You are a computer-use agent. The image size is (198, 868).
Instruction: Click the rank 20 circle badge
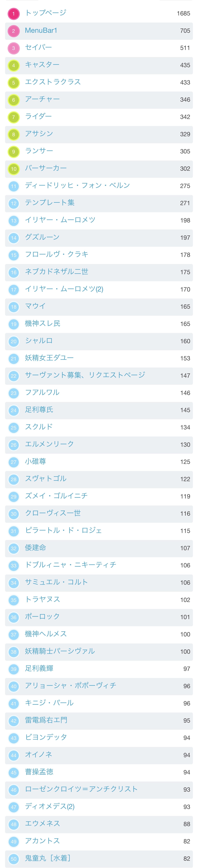point(14,341)
